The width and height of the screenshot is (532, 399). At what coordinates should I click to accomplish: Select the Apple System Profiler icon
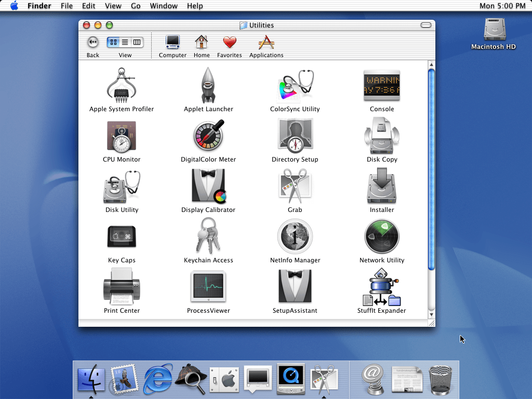pyautogui.click(x=122, y=85)
